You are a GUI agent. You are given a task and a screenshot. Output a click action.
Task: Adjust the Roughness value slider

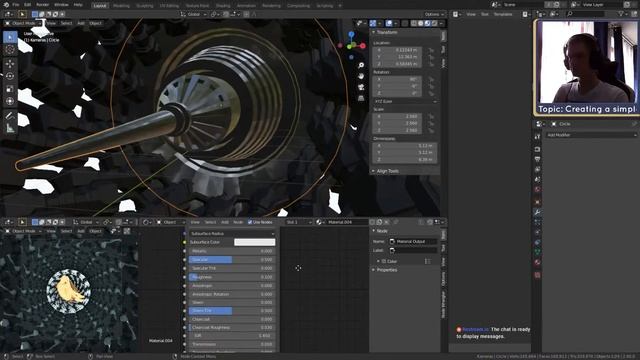click(232, 277)
